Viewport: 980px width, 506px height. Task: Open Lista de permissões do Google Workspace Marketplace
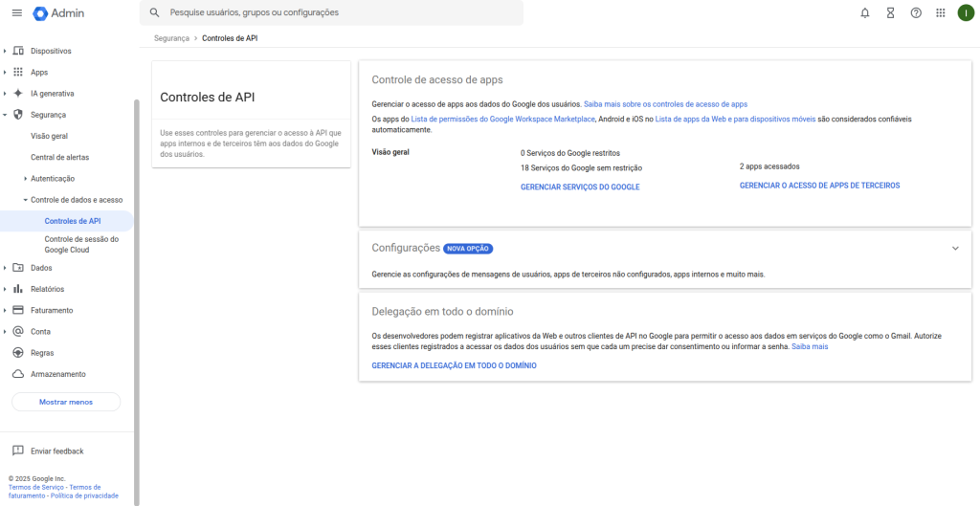[x=503, y=119]
